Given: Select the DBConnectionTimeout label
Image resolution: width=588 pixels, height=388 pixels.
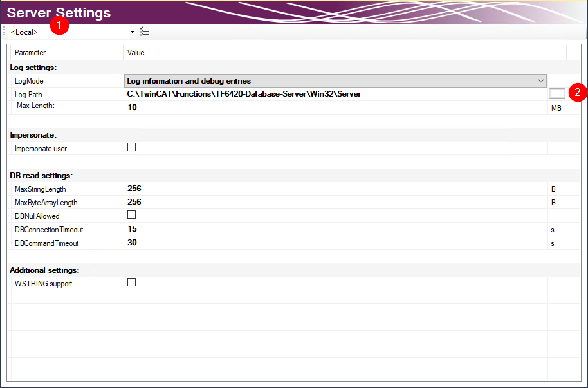Looking at the screenshot, I should 49,230.
